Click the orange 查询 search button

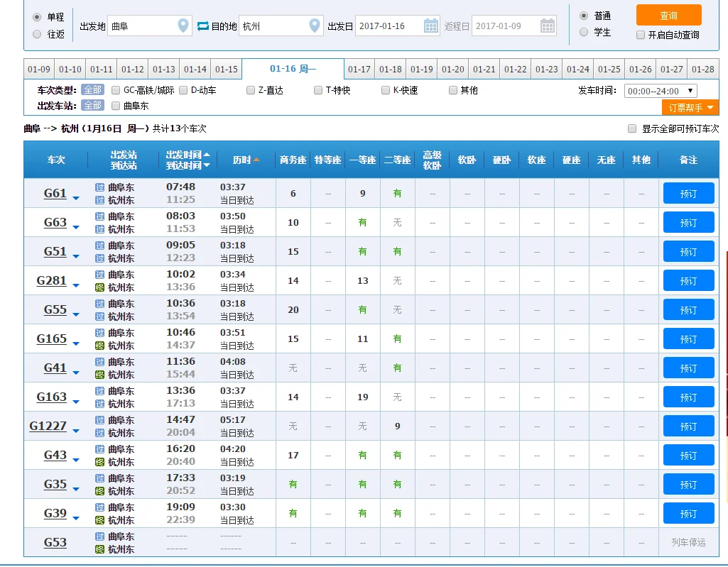(668, 15)
